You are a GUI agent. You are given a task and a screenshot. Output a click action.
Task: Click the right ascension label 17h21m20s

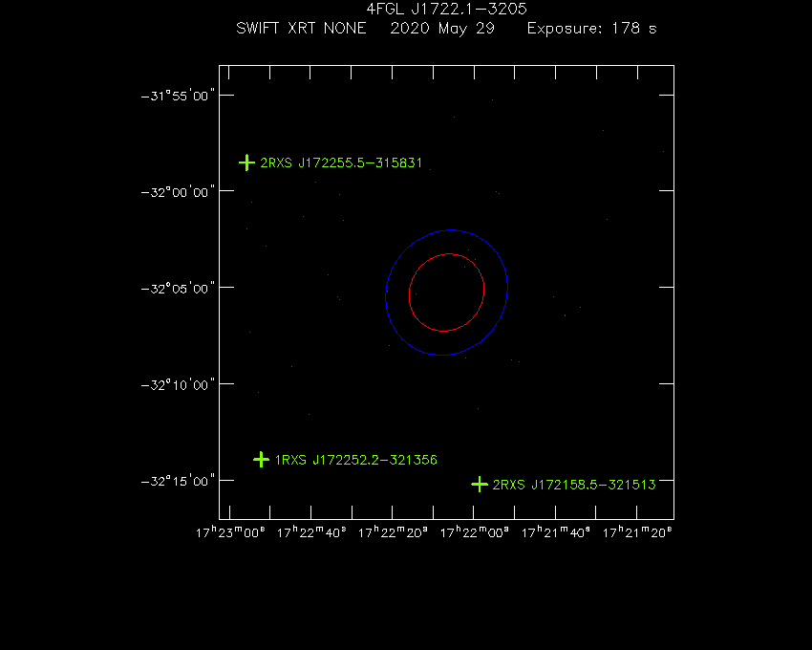tap(637, 532)
